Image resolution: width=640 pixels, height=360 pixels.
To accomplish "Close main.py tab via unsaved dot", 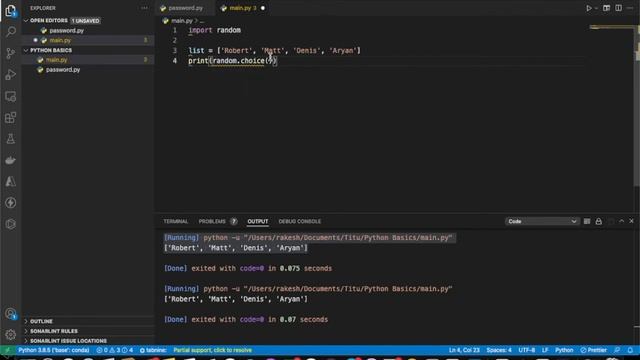I will click(x=263, y=8).
